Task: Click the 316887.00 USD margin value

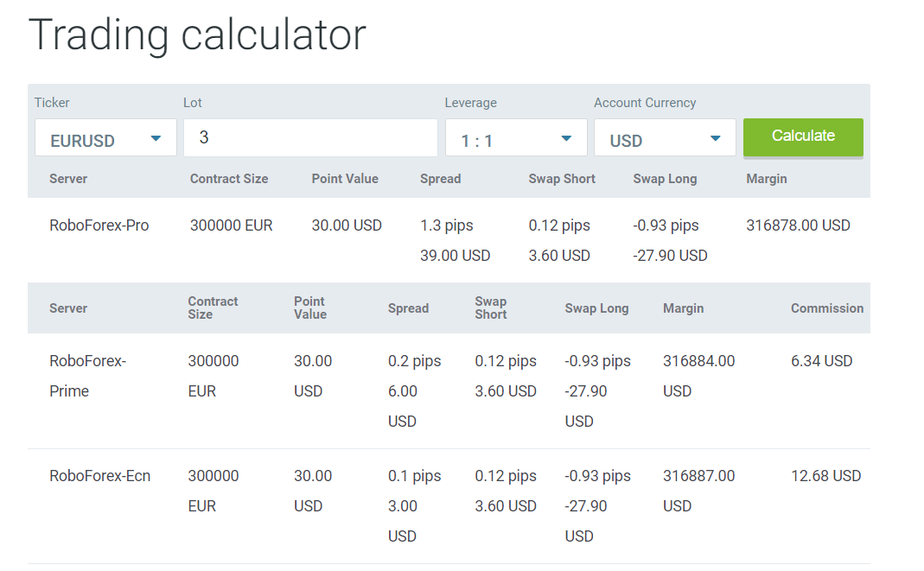Action: tap(699, 491)
